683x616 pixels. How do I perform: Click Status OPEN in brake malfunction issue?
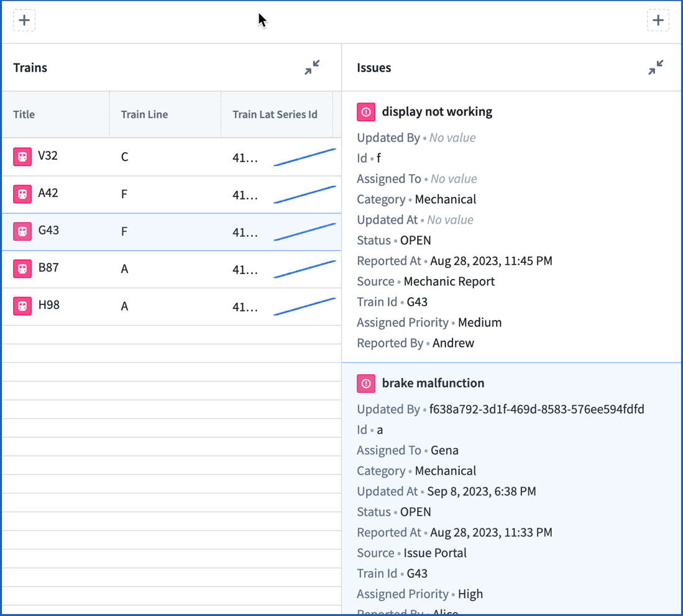click(x=416, y=512)
